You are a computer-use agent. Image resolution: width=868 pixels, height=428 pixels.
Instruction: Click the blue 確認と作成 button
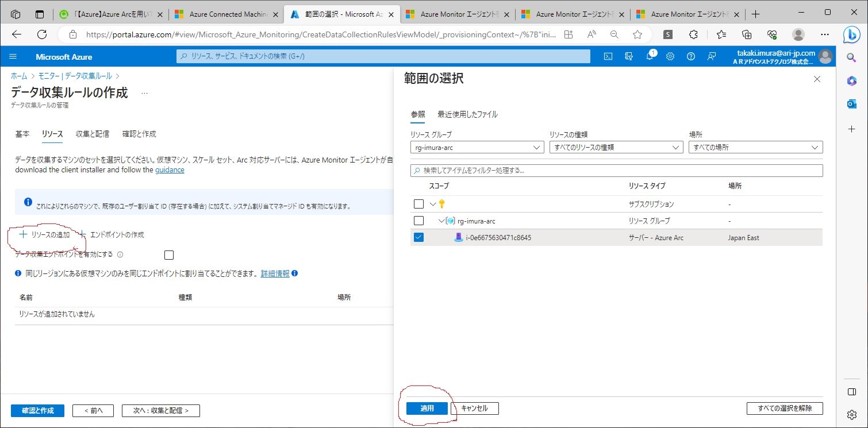pos(37,411)
